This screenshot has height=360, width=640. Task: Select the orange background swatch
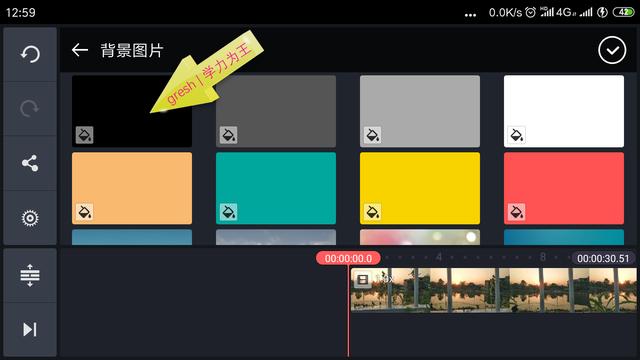click(132, 188)
